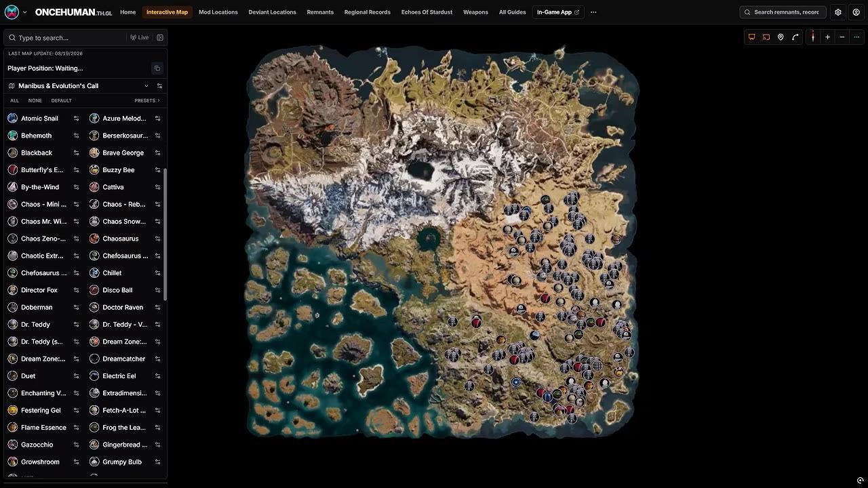Click the sidebar list scrollbar
Viewport: 868px width, 488px height.
coord(165,234)
